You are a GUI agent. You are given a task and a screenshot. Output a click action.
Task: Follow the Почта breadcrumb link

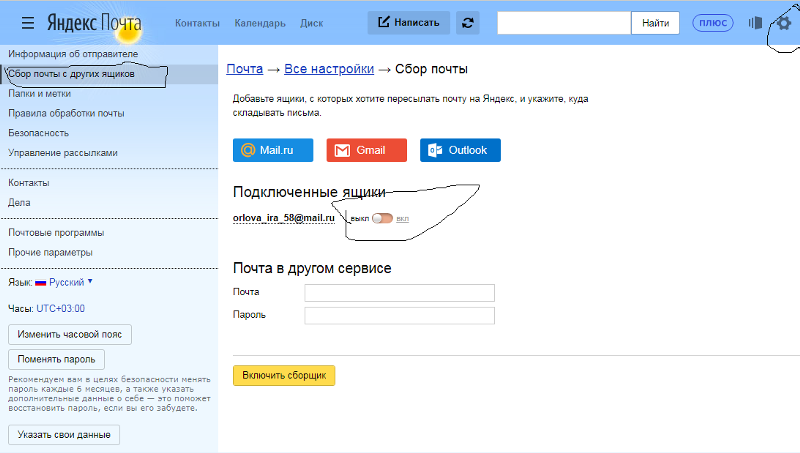[x=244, y=69]
